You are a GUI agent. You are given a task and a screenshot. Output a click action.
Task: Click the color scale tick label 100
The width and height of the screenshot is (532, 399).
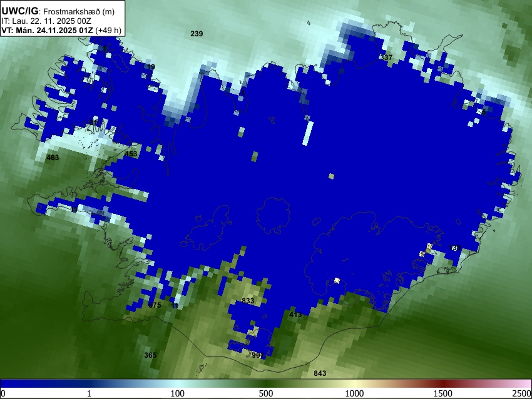point(178,393)
